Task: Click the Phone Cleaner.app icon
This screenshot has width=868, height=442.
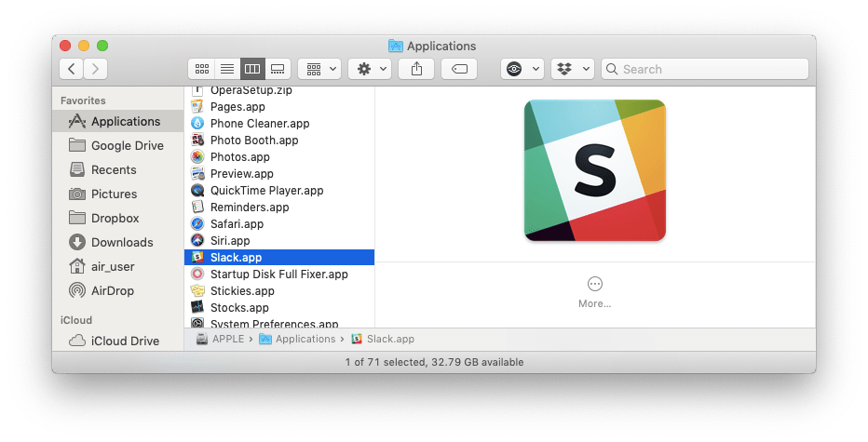Action: pos(197,124)
